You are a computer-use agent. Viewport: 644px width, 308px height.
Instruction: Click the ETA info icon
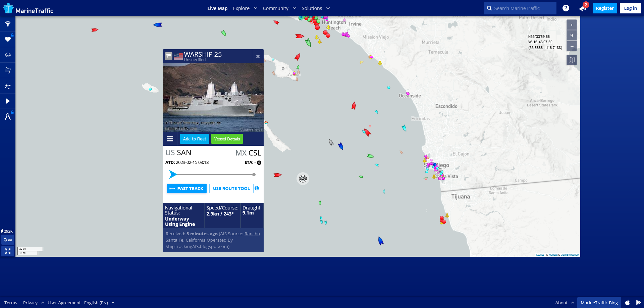tap(259, 163)
